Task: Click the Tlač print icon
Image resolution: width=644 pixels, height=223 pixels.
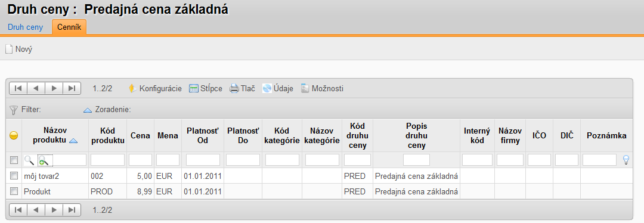Action: pyautogui.click(x=234, y=88)
